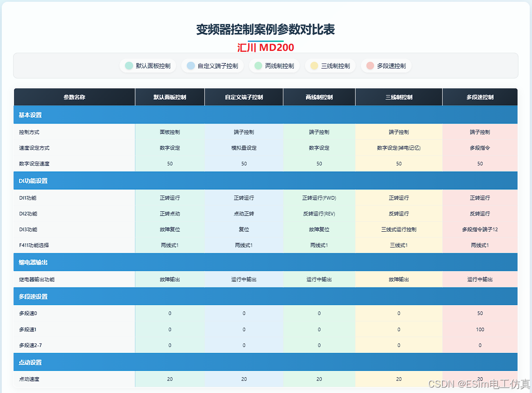
Task: Click the DI功能设置 section header
Action: tap(266, 181)
